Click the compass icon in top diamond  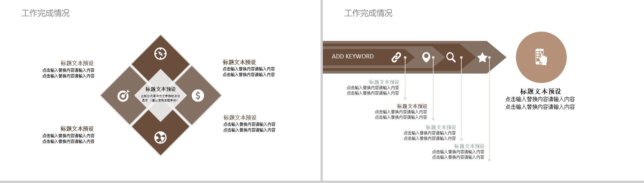tap(161, 54)
